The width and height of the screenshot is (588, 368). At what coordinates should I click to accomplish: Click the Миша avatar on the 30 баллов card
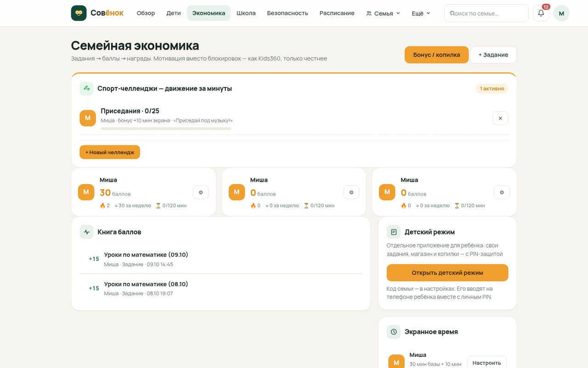pyautogui.click(x=86, y=192)
